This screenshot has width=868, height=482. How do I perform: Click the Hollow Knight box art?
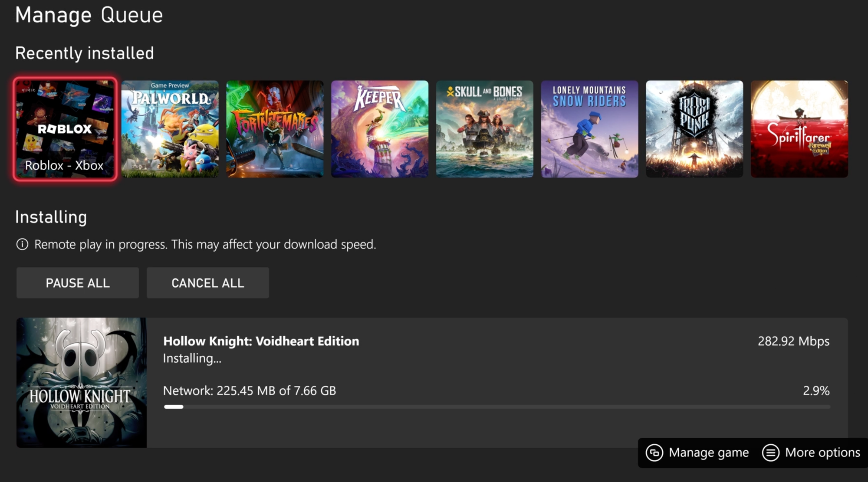pyautogui.click(x=82, y=382)
